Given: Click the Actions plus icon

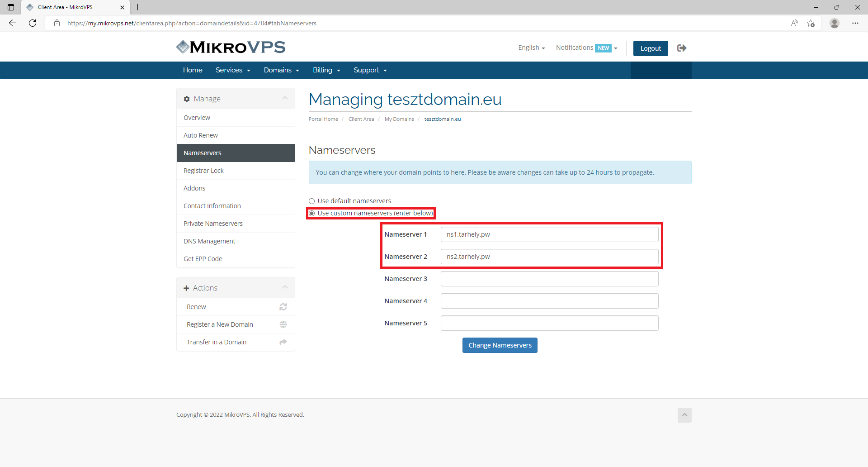Looking at the screenshot, I should click(x=186, y=288).
